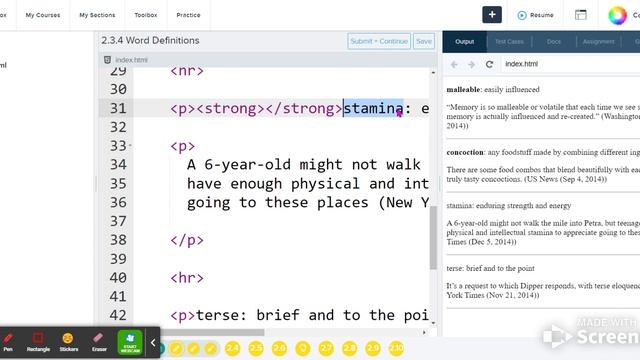This screenshot has height=360, width=640.
Task: Open the Practice menu
Action: click(188, 15)
